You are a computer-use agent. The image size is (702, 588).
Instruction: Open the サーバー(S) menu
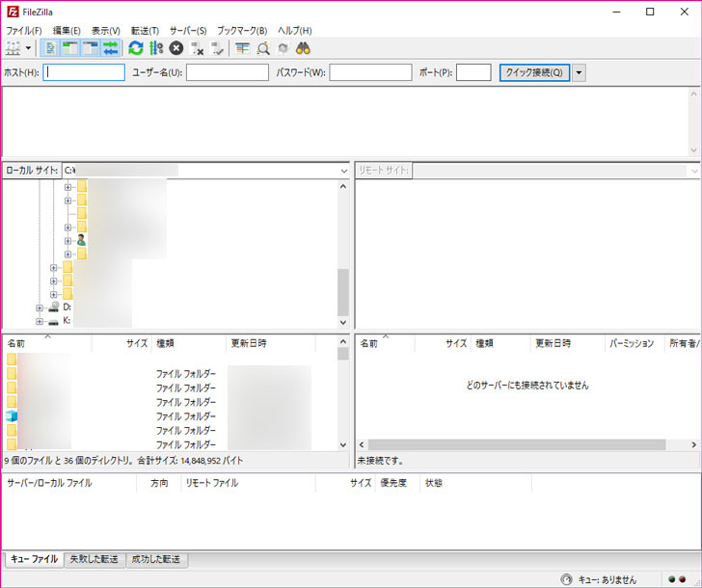pyautogui.click(x=188, y=31)
